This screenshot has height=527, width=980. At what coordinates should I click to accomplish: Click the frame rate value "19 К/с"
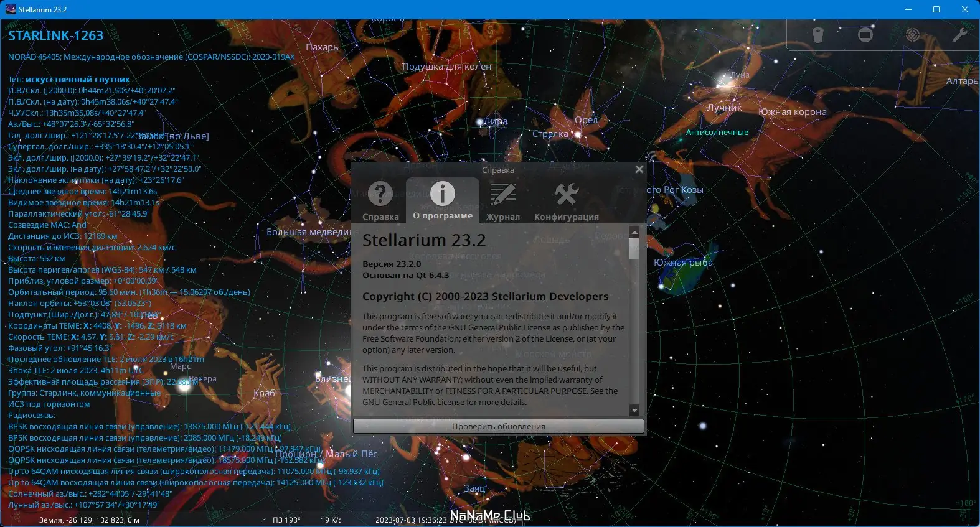[x=331, y=520]
